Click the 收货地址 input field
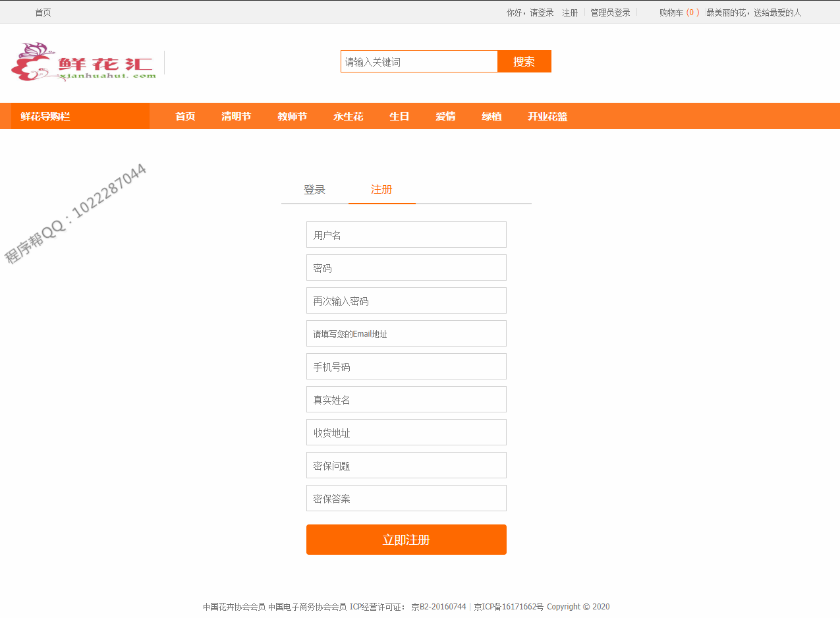The height and width of the screenshot is (618, 840). coord(406,432)
